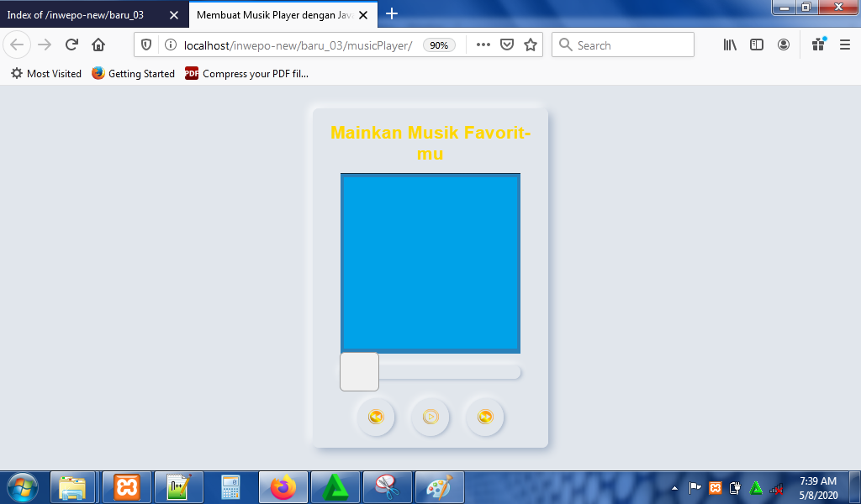Open page actions three-dot menu
Viewport: 861px width, 504px height.
click(x=483, y=45)
